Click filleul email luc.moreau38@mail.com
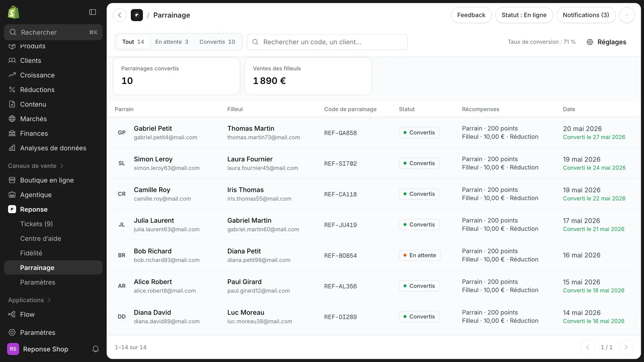This screenshot has height=362, width=644. pyautogui.click(x=259, y=321)
